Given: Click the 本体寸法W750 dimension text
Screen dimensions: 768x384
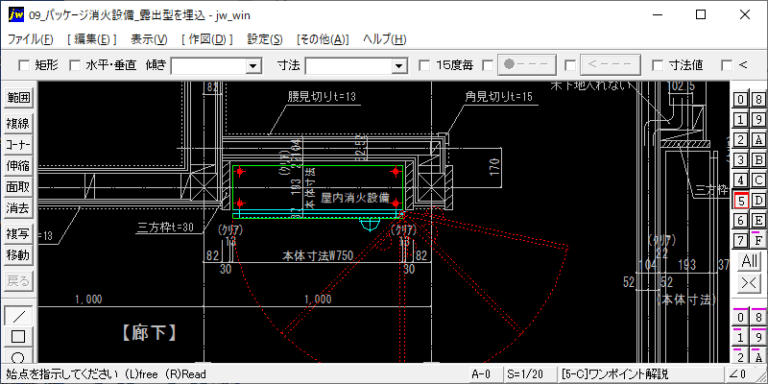Looking at the screenshot, I should point(318,256).
